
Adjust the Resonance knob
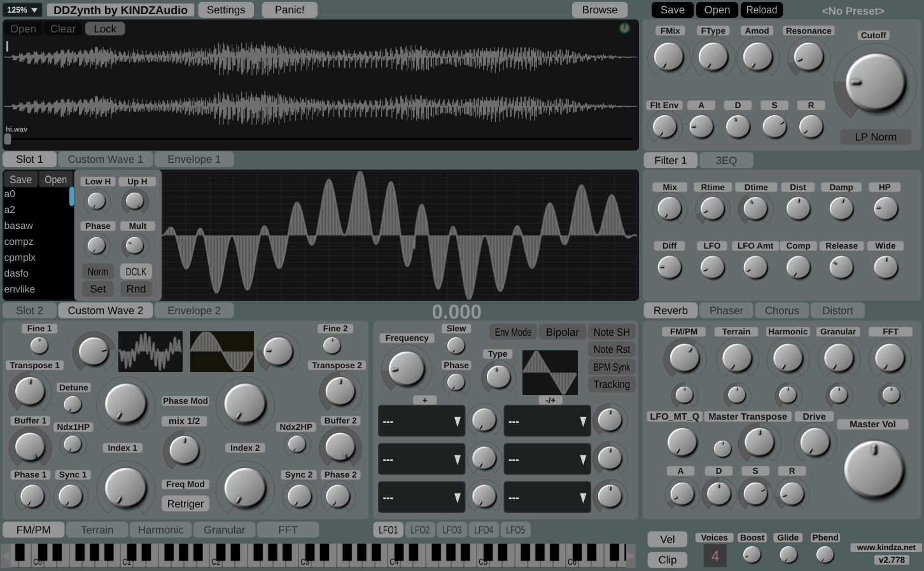[x=809, y=57]
